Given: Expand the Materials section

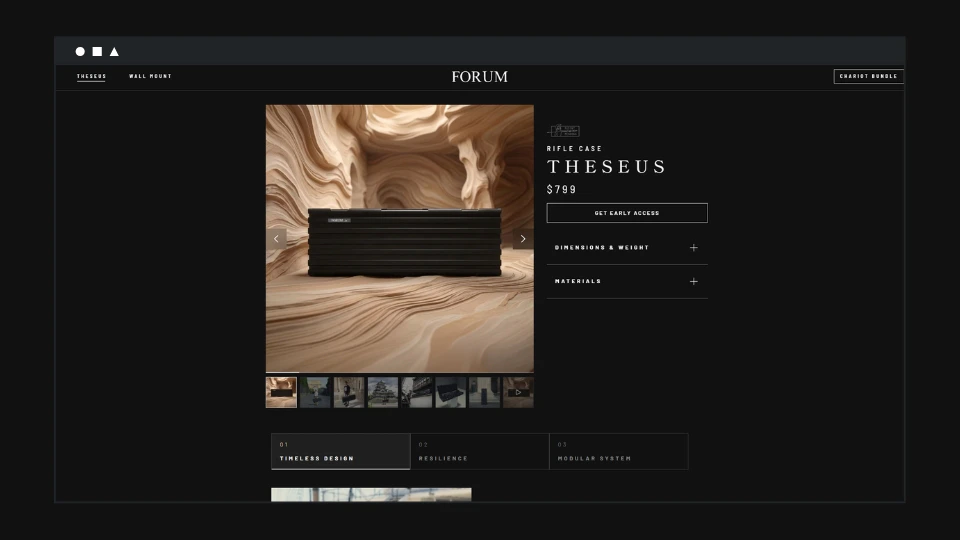Looking at the screenshot, I should click(x=627, y=282).
